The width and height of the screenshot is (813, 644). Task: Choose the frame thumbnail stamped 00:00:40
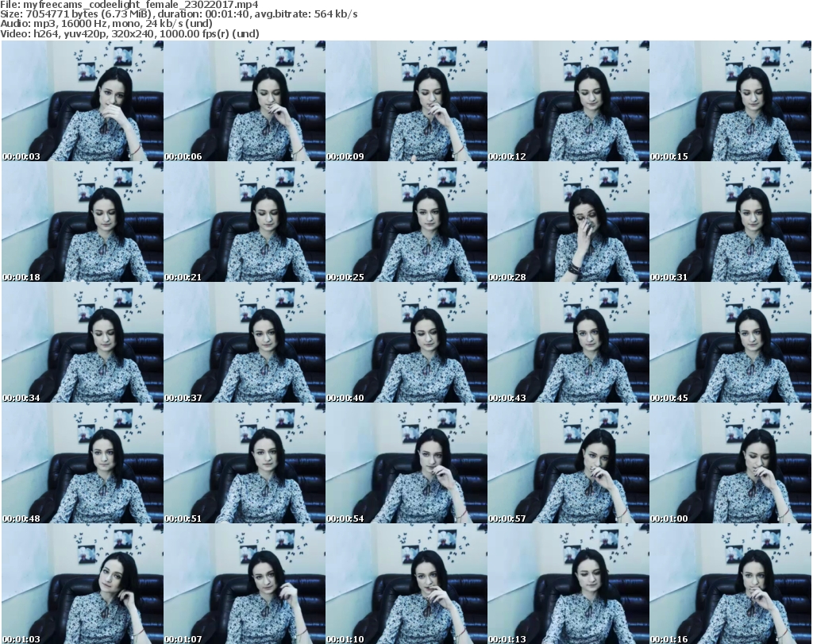(406, 342)
